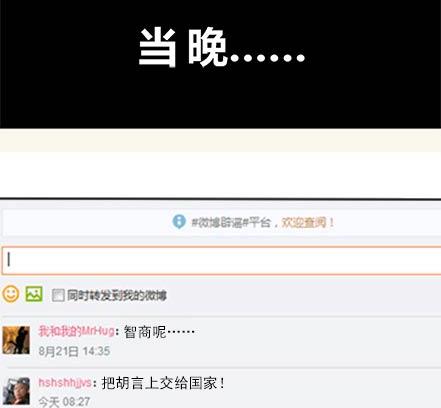The height and width of the screenshot is (408, 441).
Task: Enable the 同时转发到我的微博 checkbox
Action: point(58,295)
